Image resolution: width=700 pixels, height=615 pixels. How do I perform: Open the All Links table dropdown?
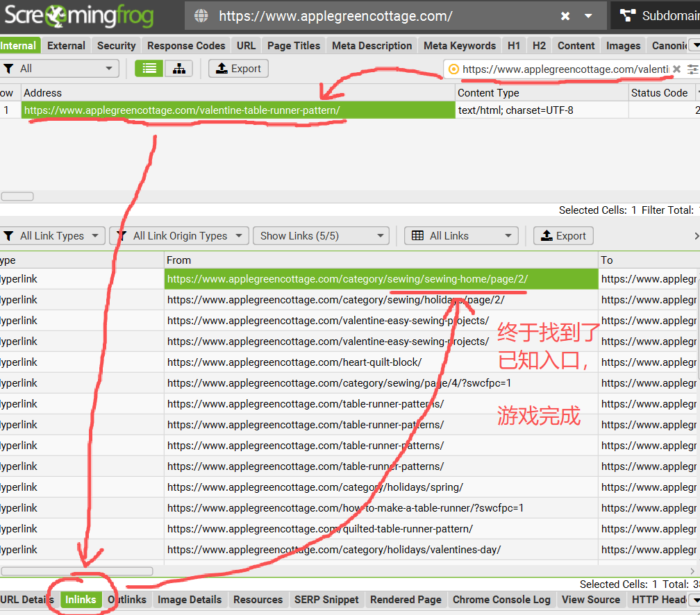(461, 235)
